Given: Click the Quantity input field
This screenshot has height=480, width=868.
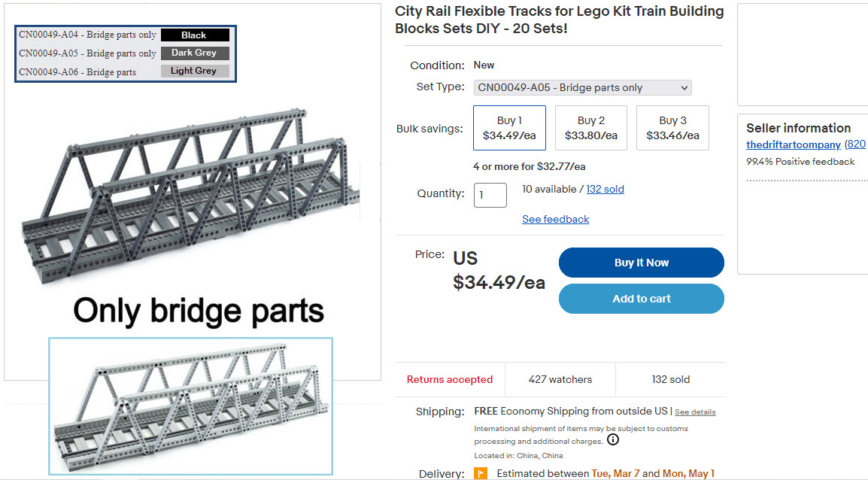Looking at the screenshot, I should pyautogui.click(x=490, y=196).
